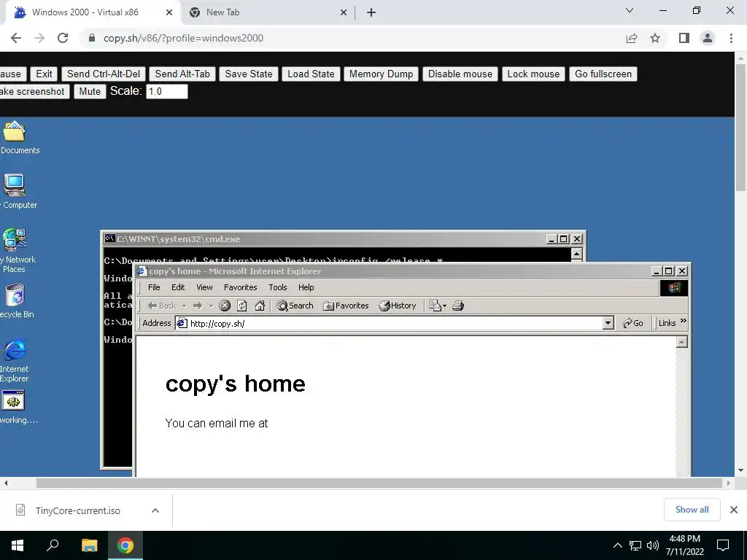Click the Disable mouse button
The height and width of the screenshot is (560, 747).
(x=460, y=74)
